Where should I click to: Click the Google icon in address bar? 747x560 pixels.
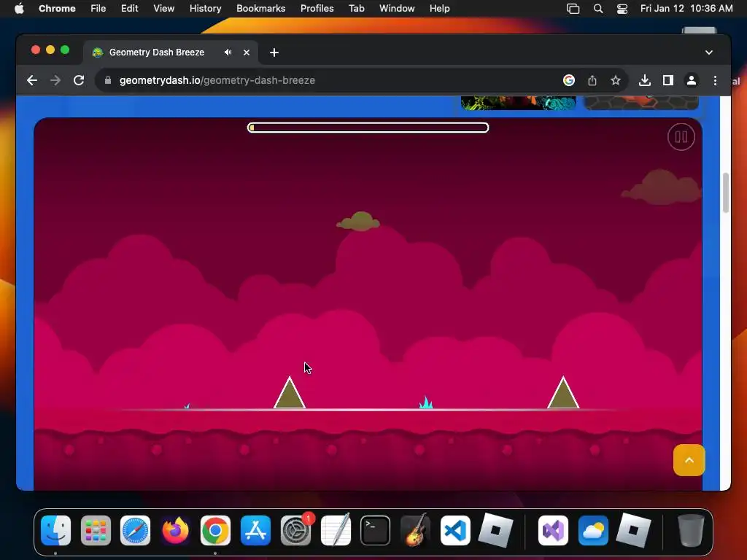[568, 80]
